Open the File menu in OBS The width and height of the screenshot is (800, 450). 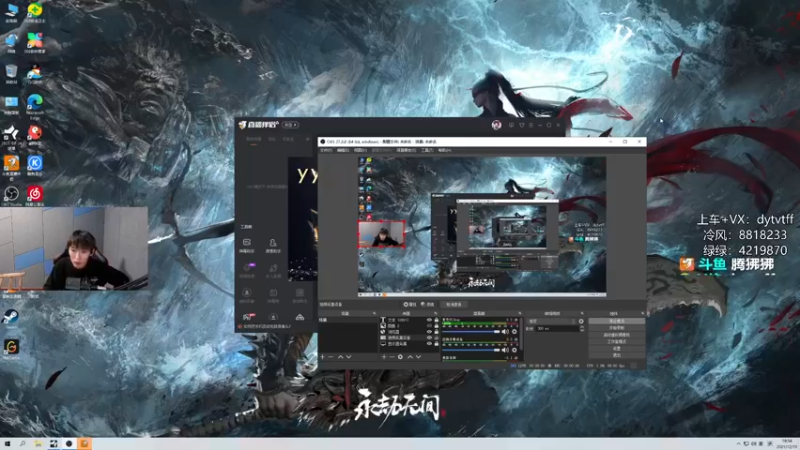tap(326, 150)
